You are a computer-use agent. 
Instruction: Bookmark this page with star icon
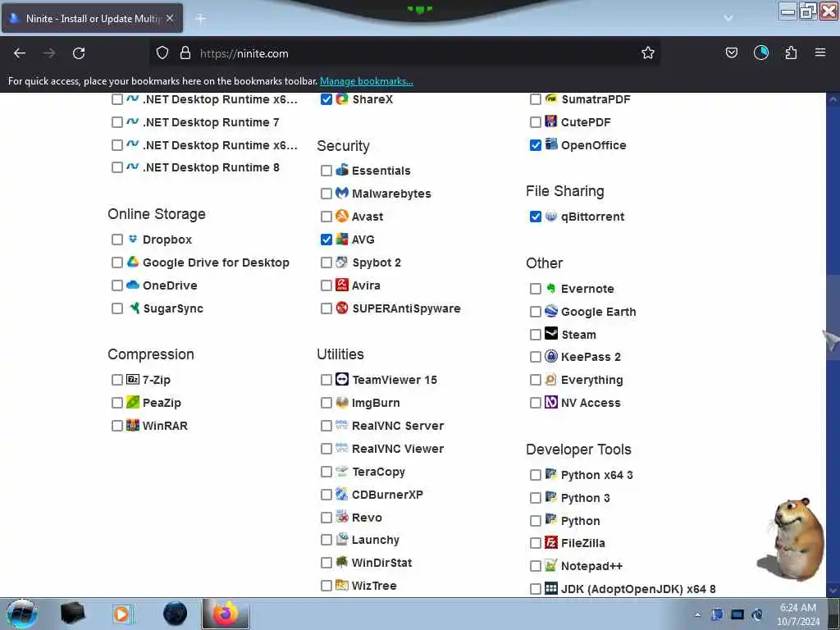[x=648, y=52]
